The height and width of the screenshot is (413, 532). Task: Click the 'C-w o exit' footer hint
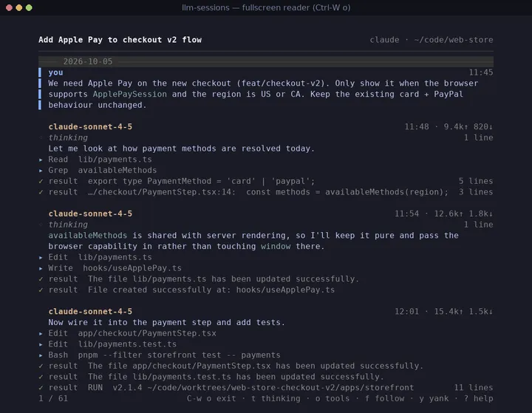(211, 398)
